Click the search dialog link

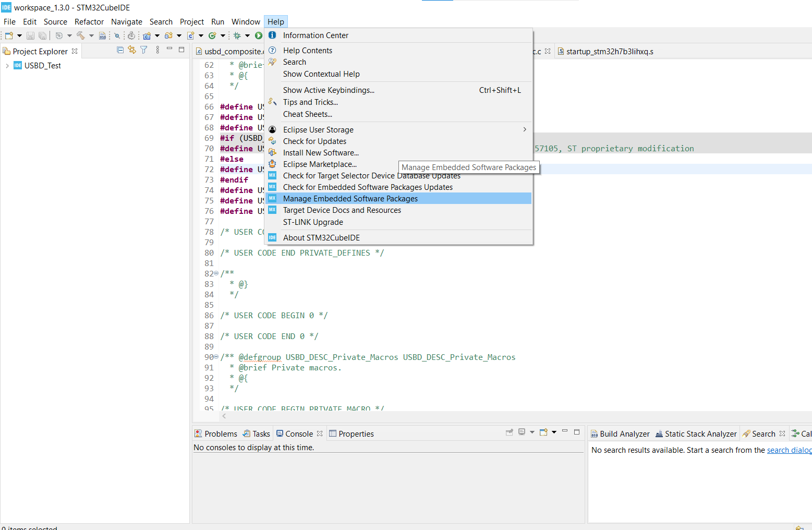point(789,450)
